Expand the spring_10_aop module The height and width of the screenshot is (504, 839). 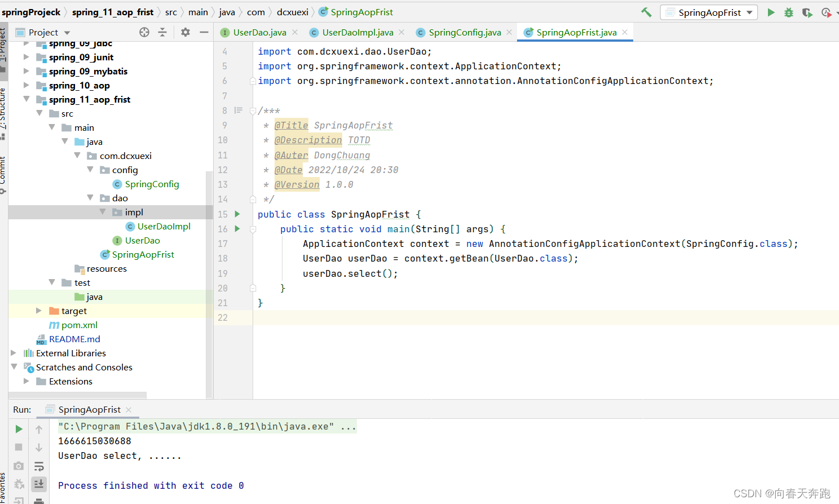click(x=26, y=85)
